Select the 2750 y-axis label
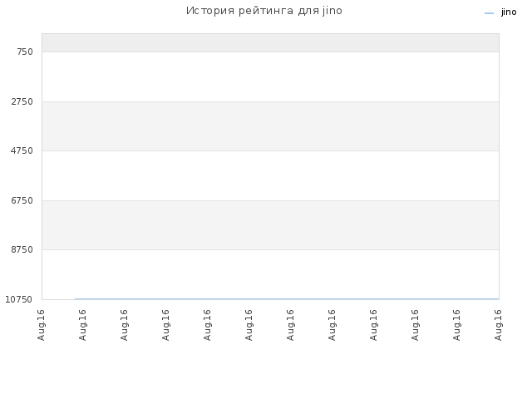Image resolution: width=532 pixels, height=399 pixels. [22, 101]
